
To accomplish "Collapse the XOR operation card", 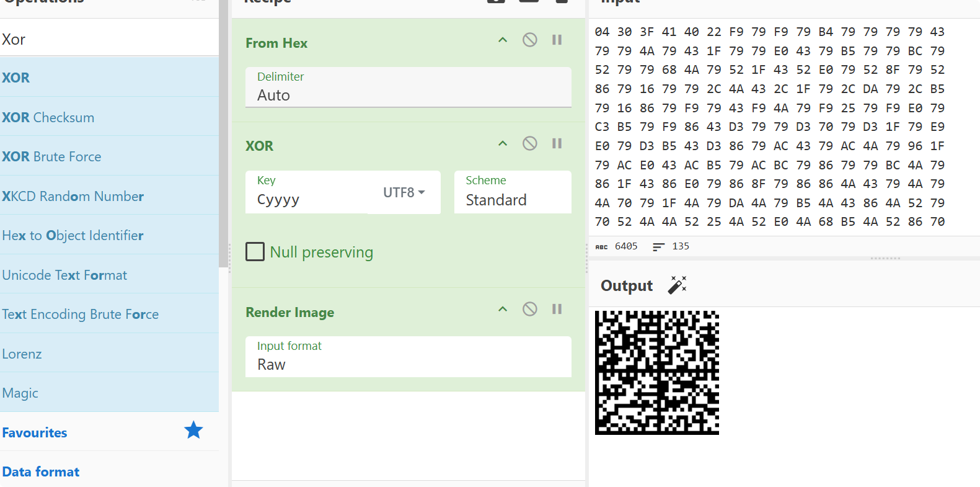I will tap(503, 143).
